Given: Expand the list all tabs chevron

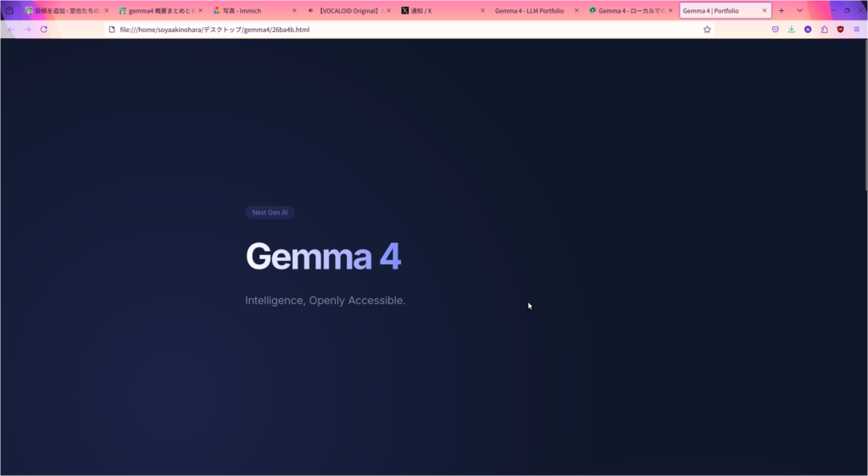Looking at the screenshot, I should [799, 10].
